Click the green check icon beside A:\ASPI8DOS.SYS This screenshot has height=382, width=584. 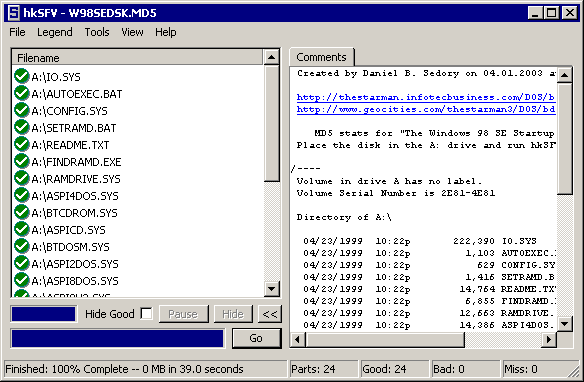coord(22,280)
